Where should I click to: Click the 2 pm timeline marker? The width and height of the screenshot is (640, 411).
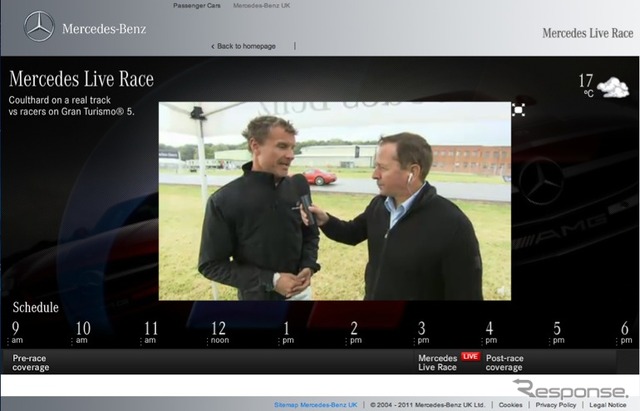tap(354, 333)
